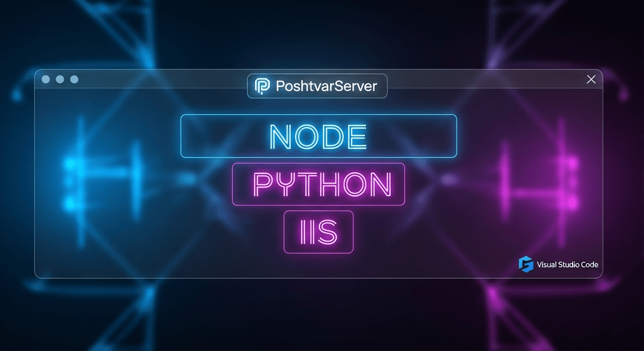Expand the PYTHON options panel
644x351 pixels.
tap(318, 184)
